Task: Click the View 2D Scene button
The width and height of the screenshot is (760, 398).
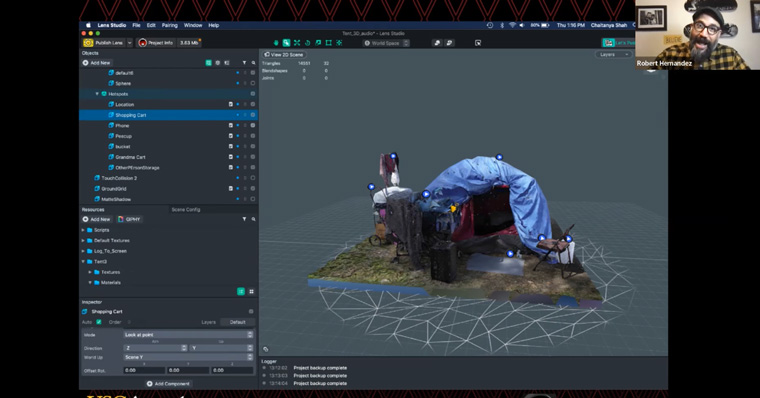Action: click(284, 55)
